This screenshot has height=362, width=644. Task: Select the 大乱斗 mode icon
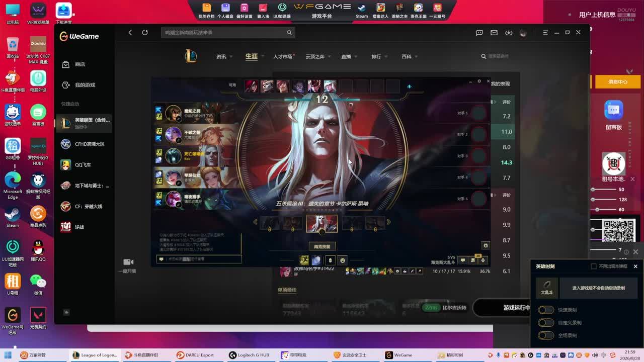coord(547,288)
